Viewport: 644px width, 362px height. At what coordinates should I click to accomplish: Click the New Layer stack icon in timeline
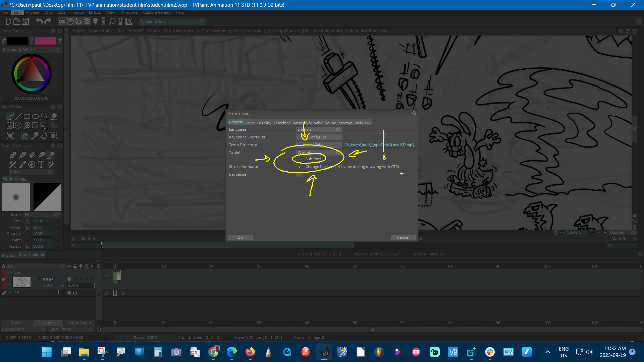tap(3, 266)
